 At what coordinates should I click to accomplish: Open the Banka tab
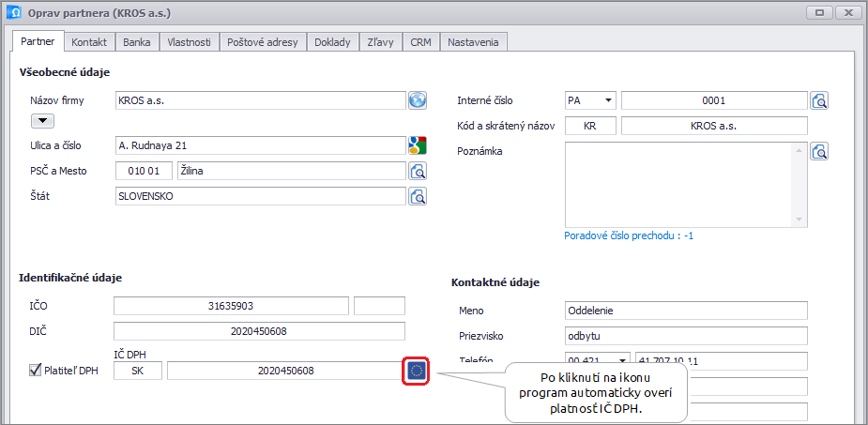pyautogui.click(x=137, y=42)
